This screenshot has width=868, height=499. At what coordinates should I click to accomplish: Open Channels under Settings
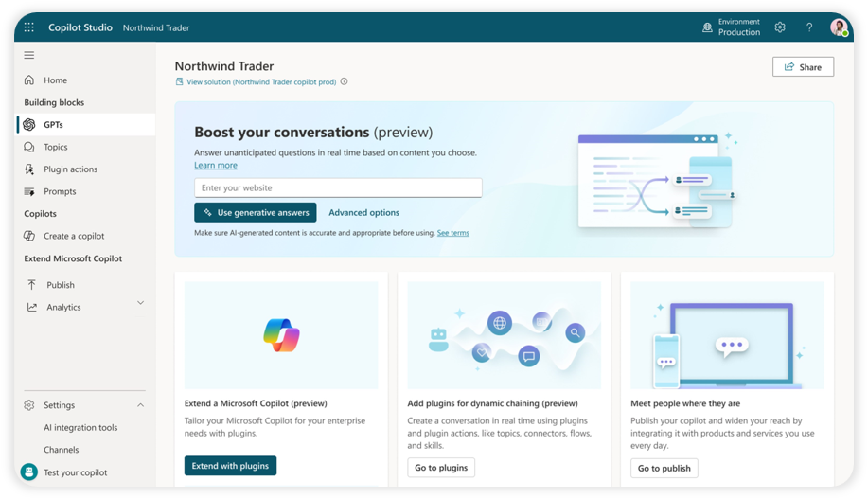(x=62, y=450)
